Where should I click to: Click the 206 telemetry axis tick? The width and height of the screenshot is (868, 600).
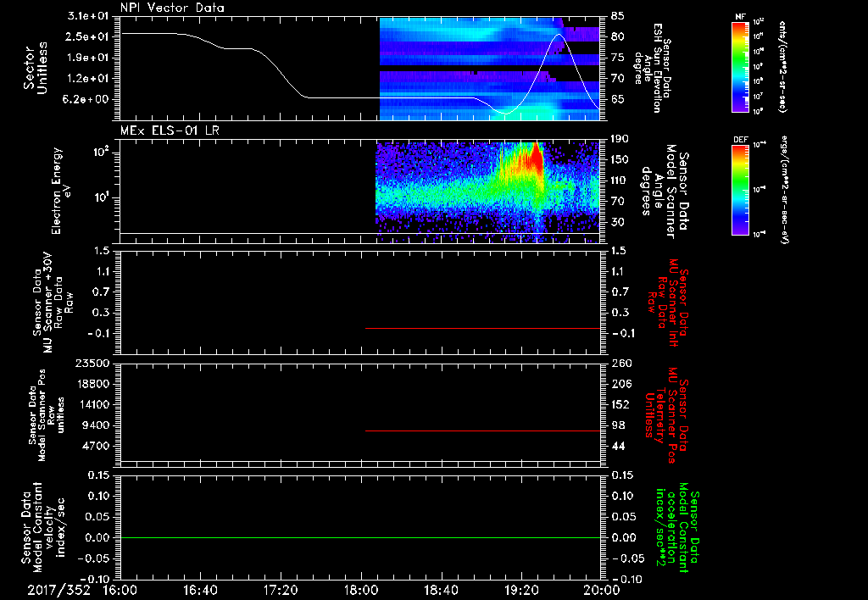tap(620, 384)
